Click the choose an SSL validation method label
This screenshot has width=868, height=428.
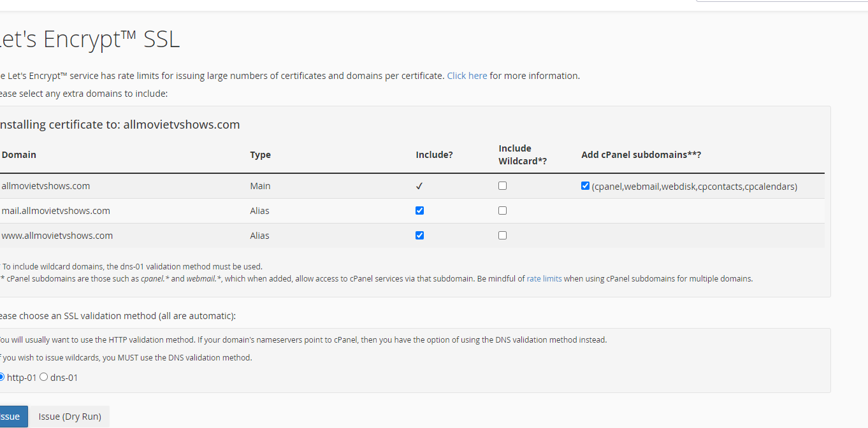pos(118,316)
